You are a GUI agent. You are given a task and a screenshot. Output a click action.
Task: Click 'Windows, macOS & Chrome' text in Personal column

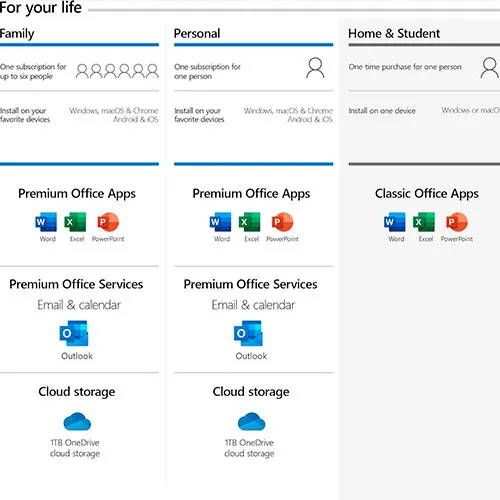288,110
